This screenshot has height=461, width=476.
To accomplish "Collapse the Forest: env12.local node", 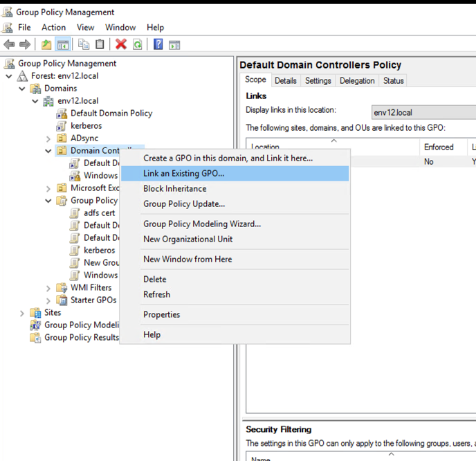I will coord(9,76).
